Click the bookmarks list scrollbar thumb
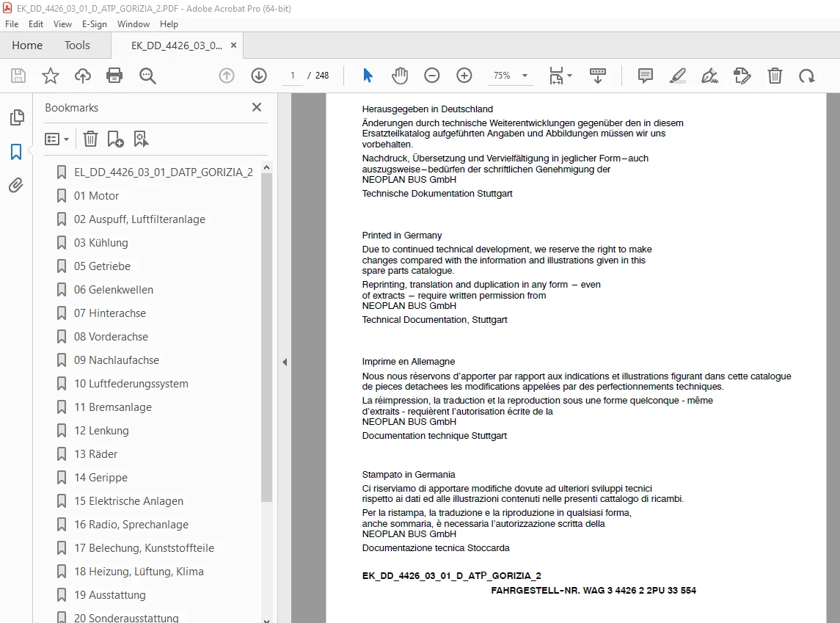Image resolution: width=840 pixels, height=623 pixels. (x=266, y=338)
